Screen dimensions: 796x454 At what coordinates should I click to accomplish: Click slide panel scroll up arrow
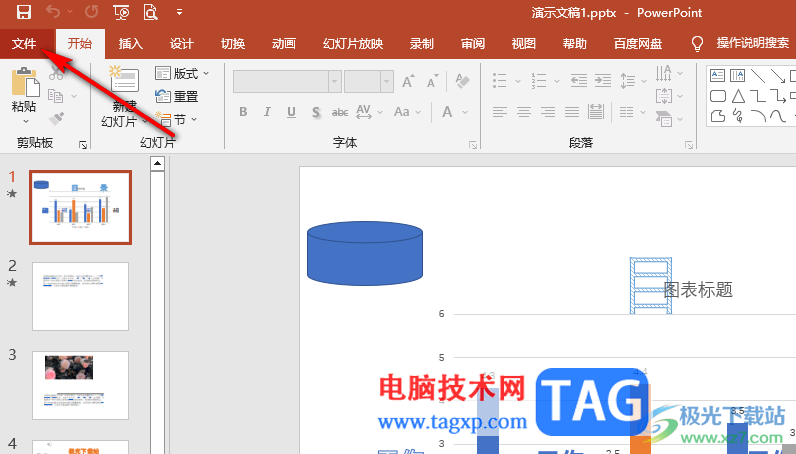point(157,163)
